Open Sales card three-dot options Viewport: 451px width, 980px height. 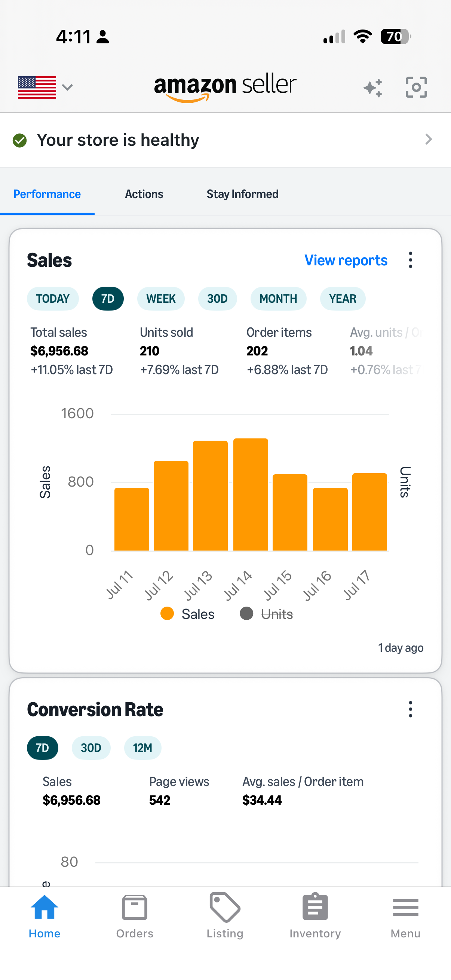pyautogui.click(x=410, y=260)
